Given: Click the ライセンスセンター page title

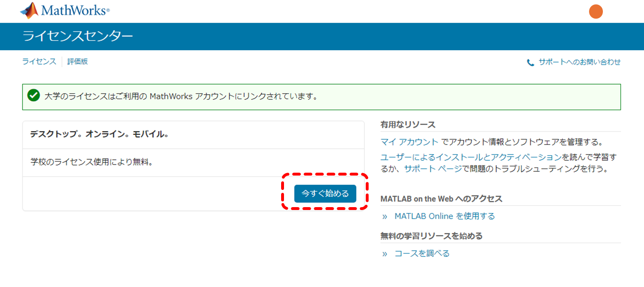Looking at the screenshot, I should 78,36.
